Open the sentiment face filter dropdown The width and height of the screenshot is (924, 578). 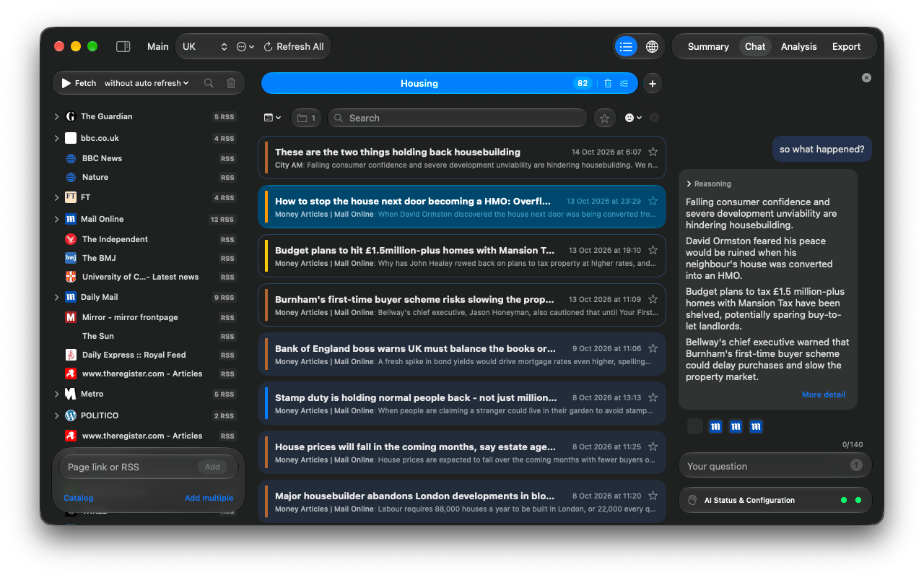point(633,118)
